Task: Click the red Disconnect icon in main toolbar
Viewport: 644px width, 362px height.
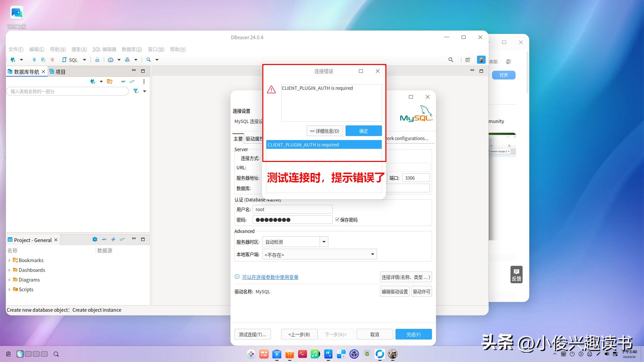Action: click(x=52, y=60)
